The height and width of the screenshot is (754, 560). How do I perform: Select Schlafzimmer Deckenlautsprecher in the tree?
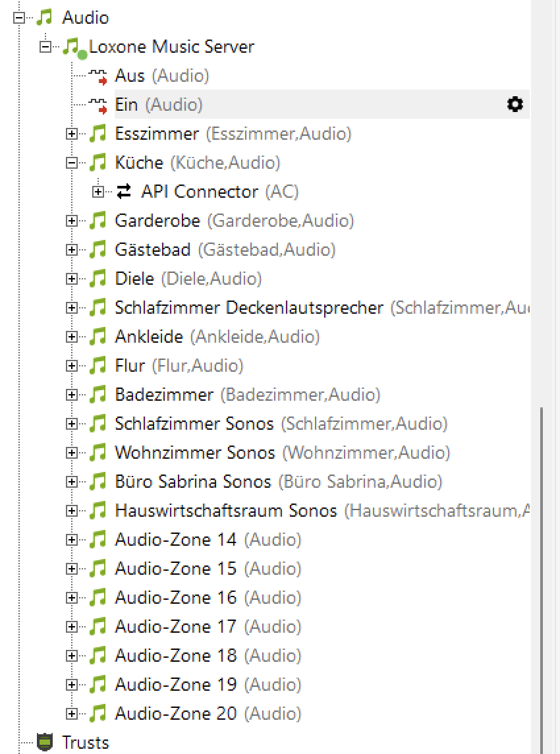(248, 308)
